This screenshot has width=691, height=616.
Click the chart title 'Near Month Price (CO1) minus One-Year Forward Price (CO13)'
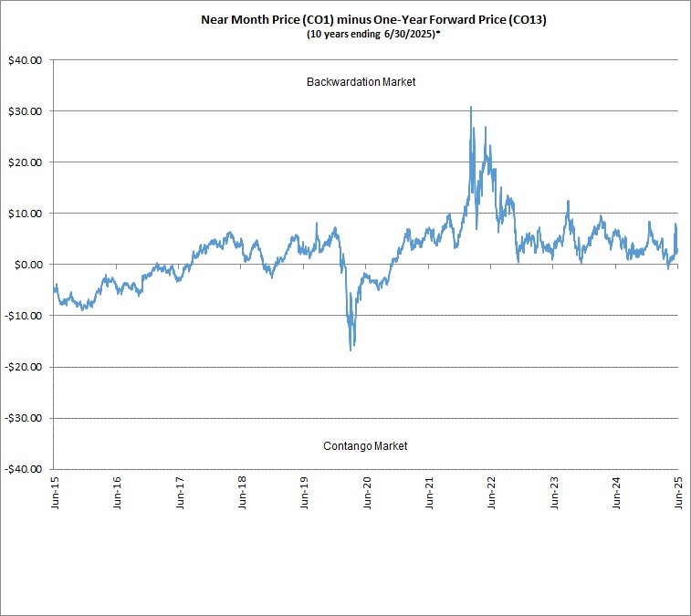(x=373, y=20)
